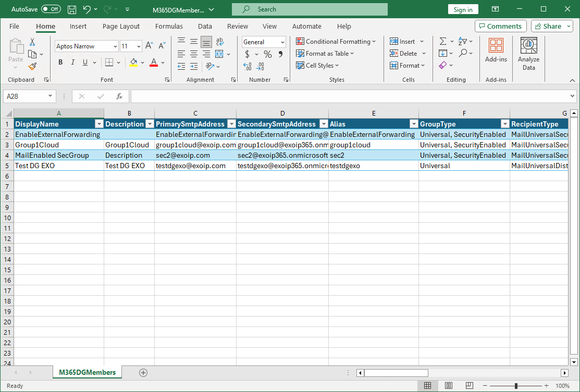Select the Analyze Data button
The height and width of the screenshot is (392, 580).
pos(528,53)
